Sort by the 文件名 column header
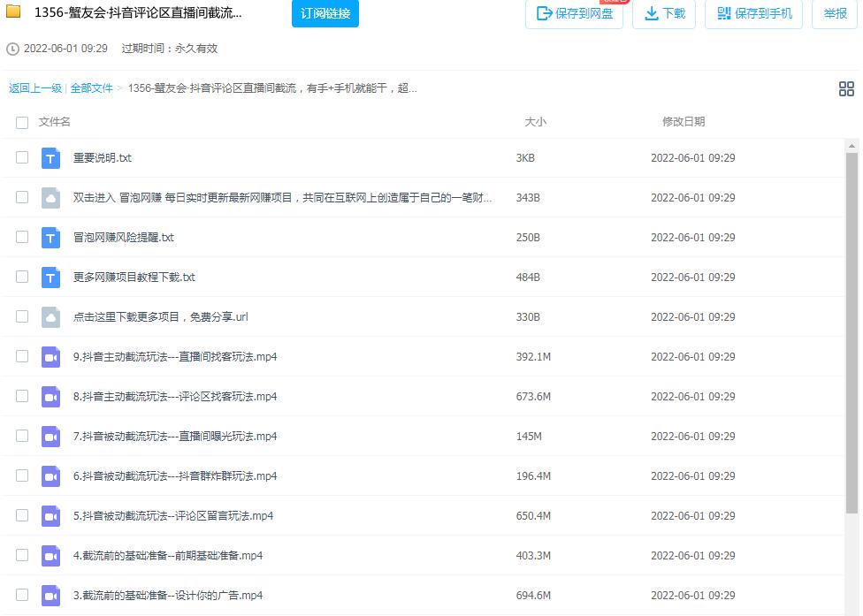This screenshot has width=863, height=616. tap(55, 122)
